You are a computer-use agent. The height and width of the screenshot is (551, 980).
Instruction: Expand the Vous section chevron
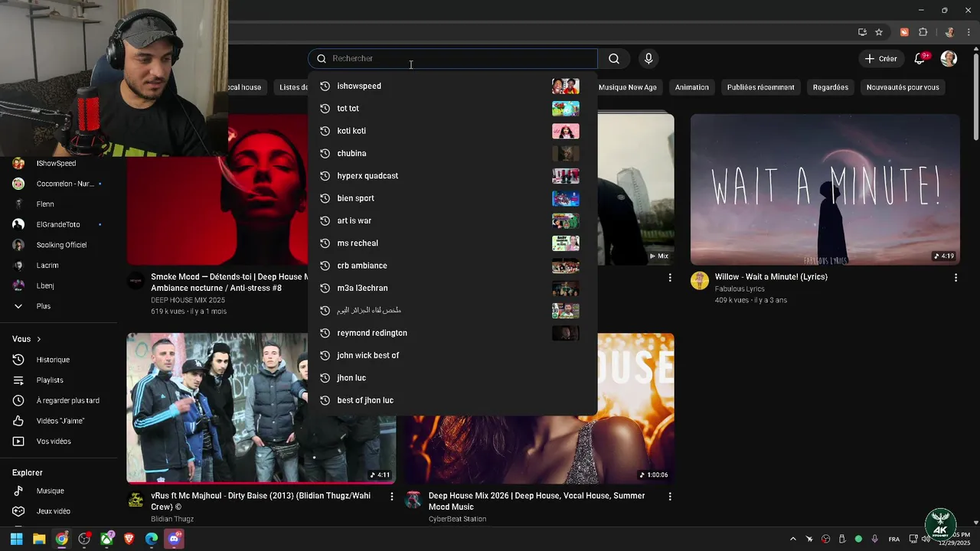pos(38,339)
